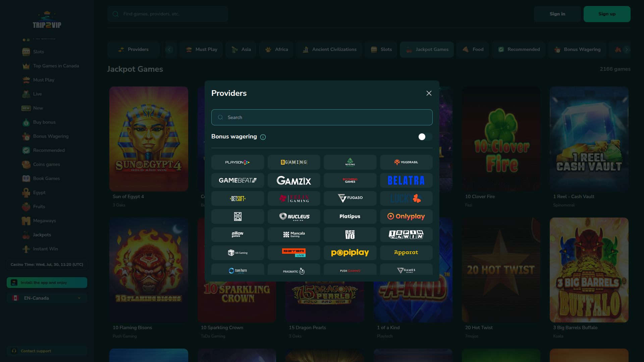Screen dimensions: 644x362
Task: Select Book Games from the sidebar
Action: coord(46,178)
